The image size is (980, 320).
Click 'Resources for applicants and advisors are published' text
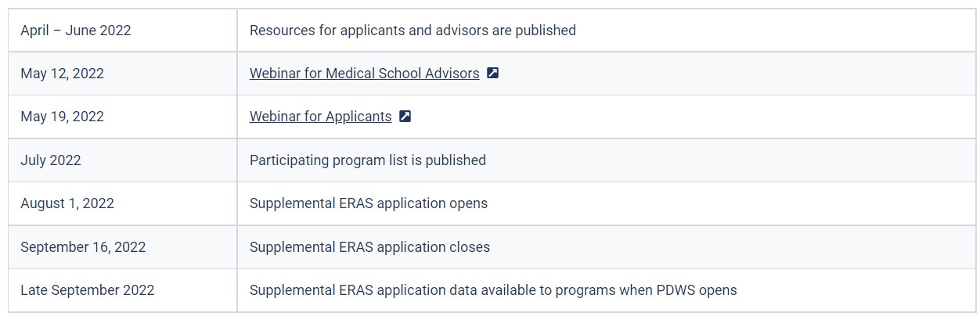[413, 31]
